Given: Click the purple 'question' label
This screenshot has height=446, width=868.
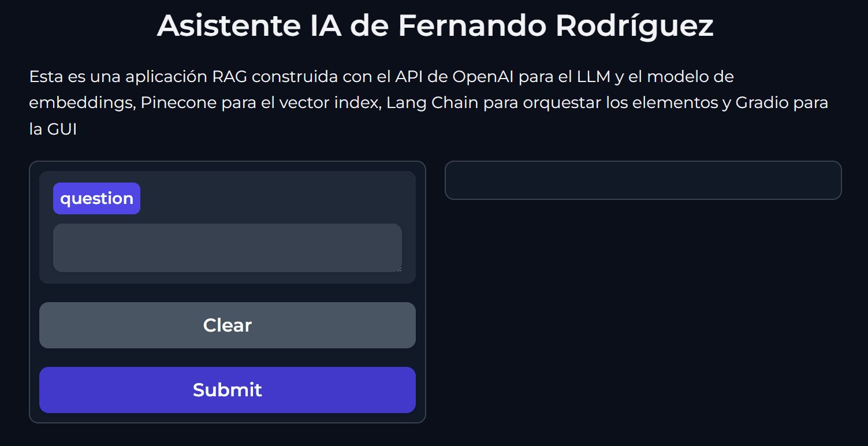Looking at the screenshot, I should tap(96, 199).
